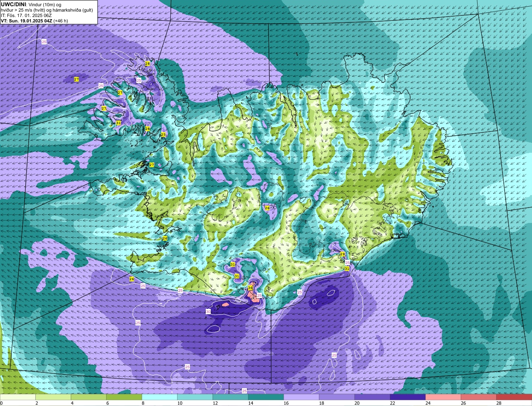Click the legend scale value 8
The width and height of the screenshot is (532, 406).
[143, 403]
